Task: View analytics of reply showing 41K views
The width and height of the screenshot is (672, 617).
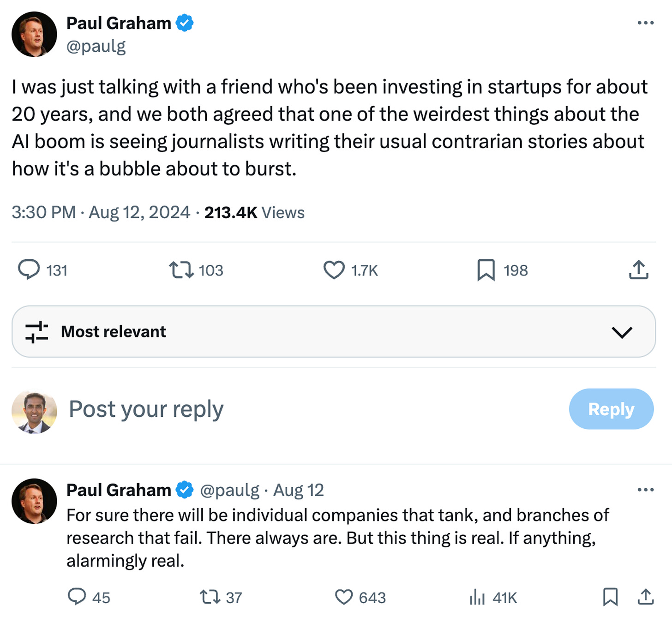Action: click(477, 597)
